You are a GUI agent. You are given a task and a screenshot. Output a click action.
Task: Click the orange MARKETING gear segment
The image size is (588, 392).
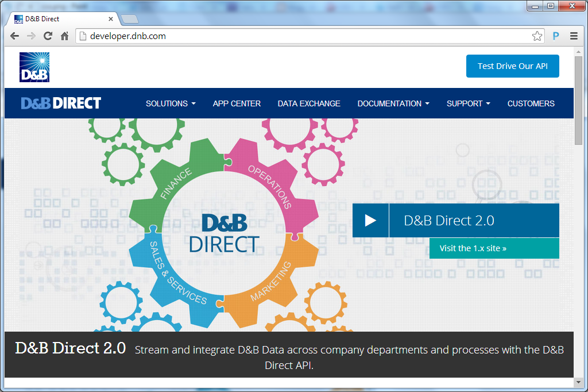[271, 281]
